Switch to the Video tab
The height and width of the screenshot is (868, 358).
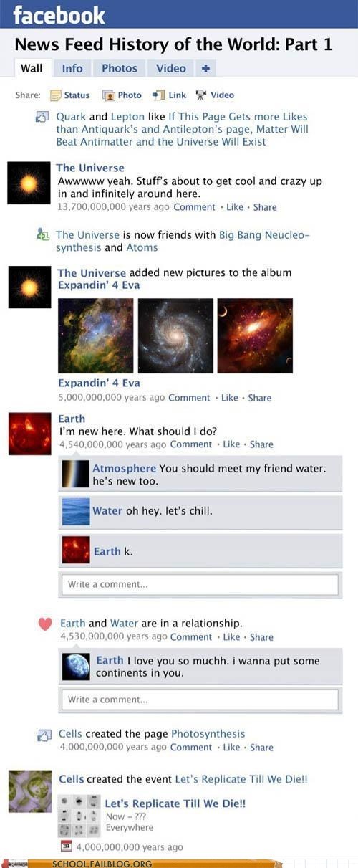tap(171, 69)
